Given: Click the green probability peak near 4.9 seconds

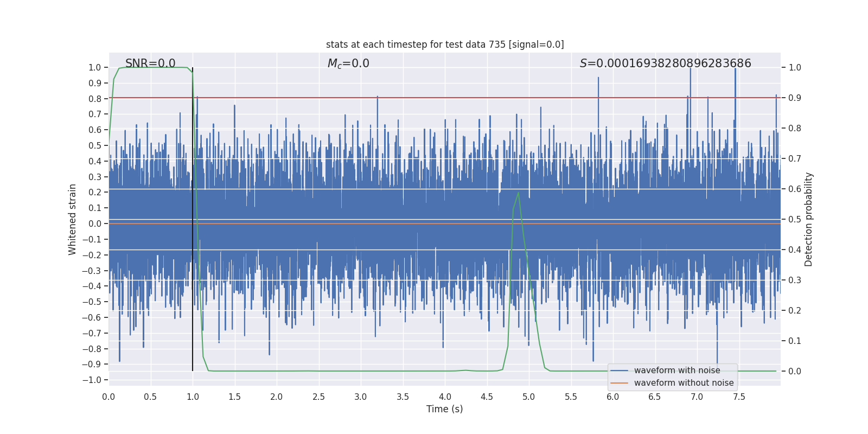Looking at the screenshot, I should pyautogui.click(x=519, y=193).
